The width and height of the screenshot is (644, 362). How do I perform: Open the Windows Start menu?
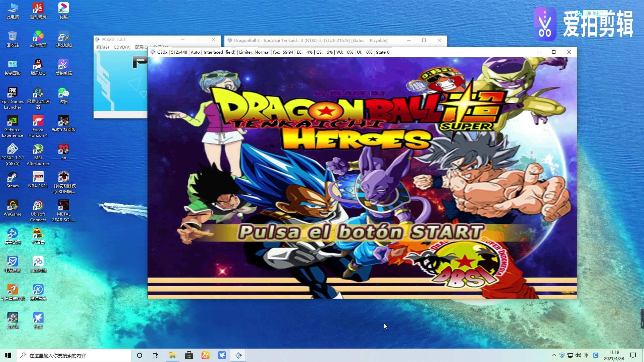(x=8, y=355)
